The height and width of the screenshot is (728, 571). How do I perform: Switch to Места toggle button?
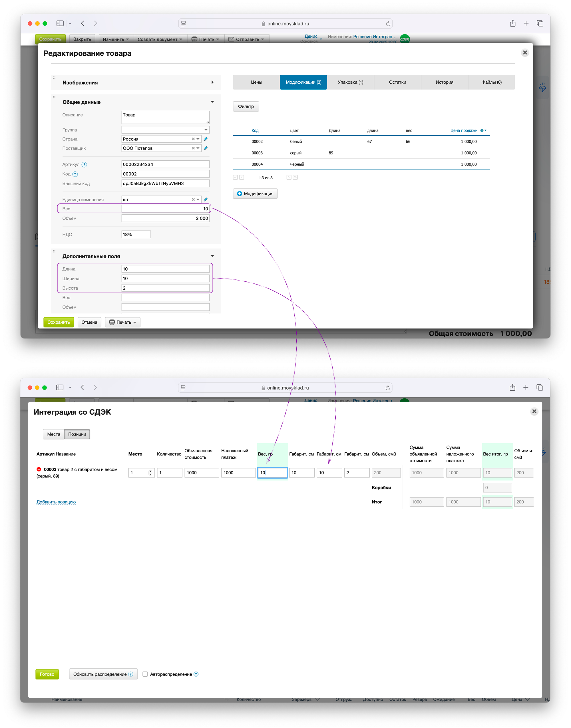click(x=53, y=434)
